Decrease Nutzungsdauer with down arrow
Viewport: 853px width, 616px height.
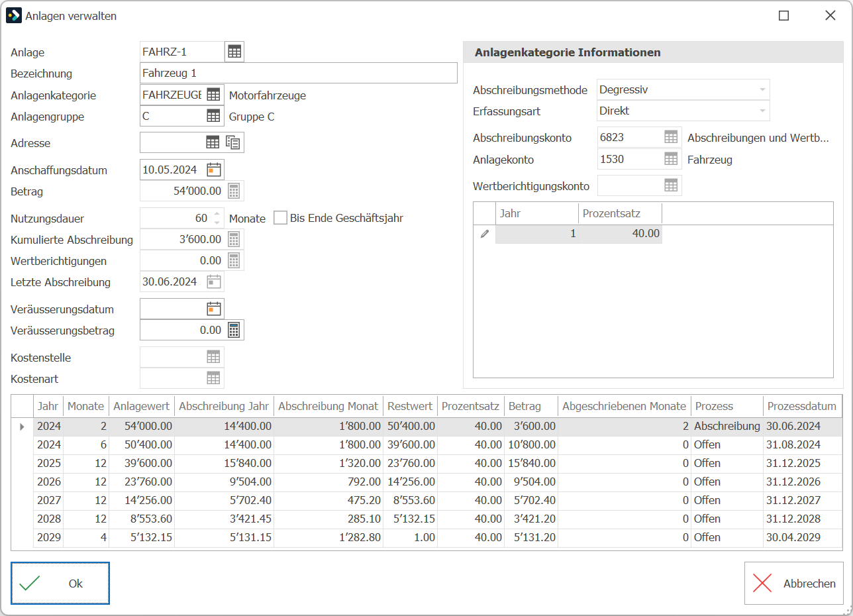[217, 222]
